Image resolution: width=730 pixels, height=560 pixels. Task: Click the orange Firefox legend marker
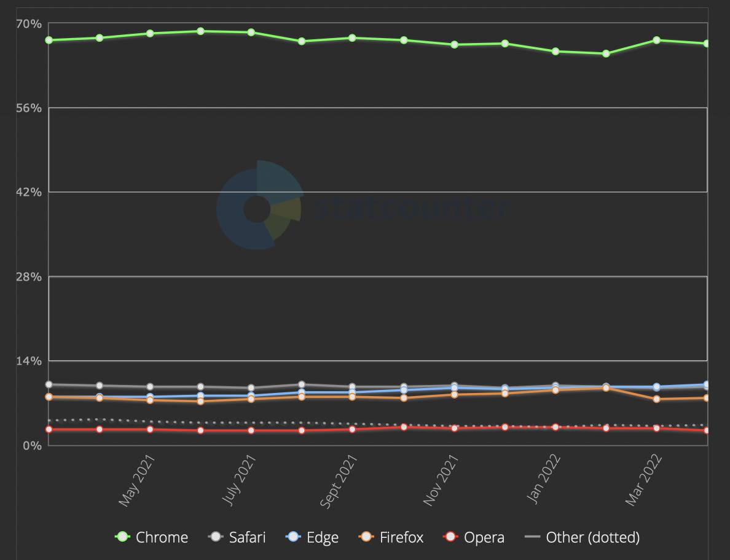366,537
